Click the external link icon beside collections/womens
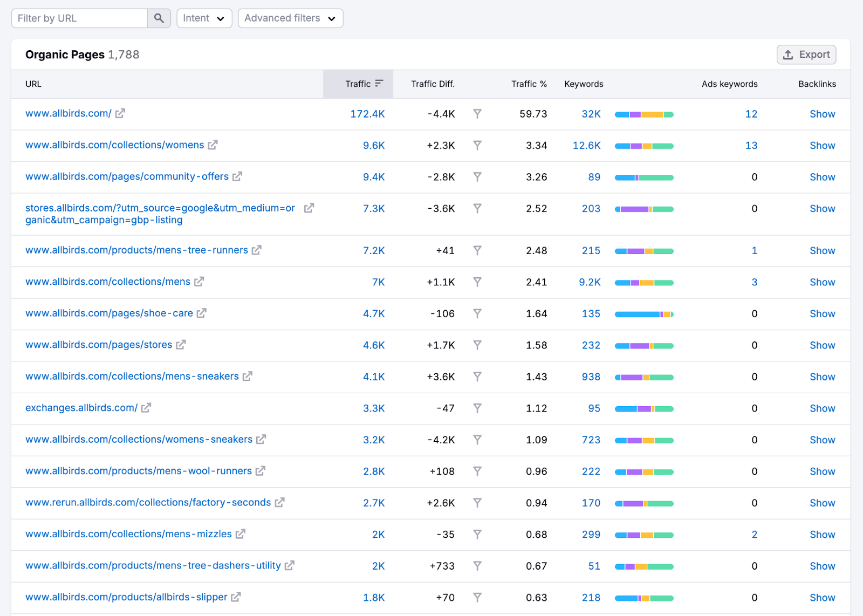Viewport: 863px width, 616px height. (213, 145)
